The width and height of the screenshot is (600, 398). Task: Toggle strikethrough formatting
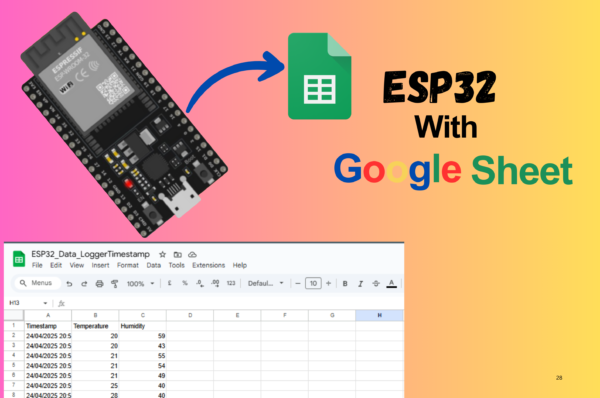coord(376,284)
